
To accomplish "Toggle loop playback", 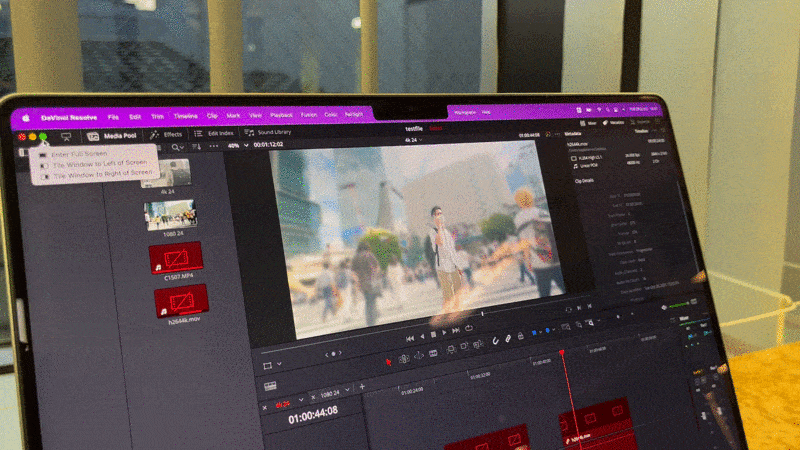I will click(x=468, y=328).
